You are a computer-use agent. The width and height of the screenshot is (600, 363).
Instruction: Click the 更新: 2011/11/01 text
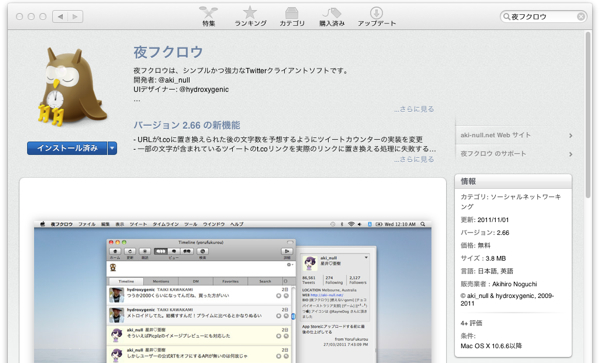tap(484, 220)
